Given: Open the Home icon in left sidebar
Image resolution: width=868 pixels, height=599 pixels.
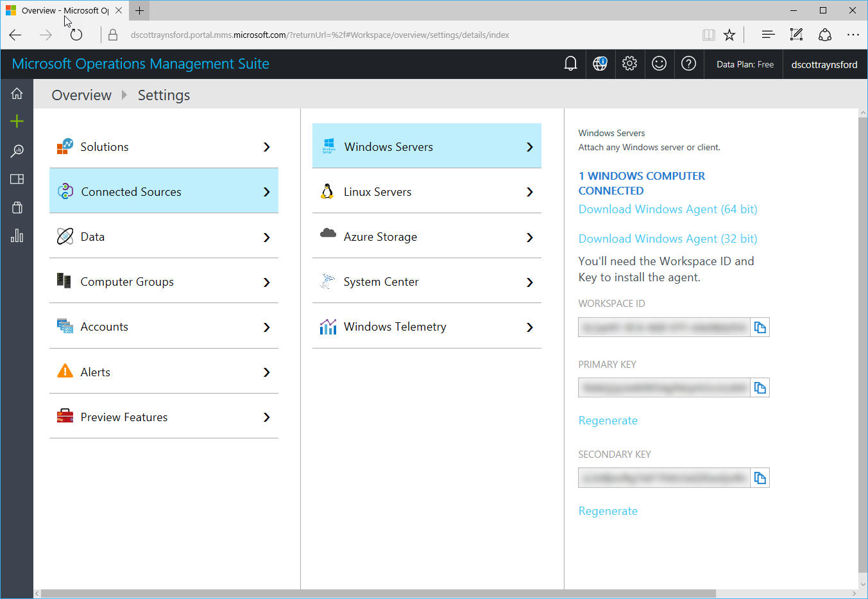Looking at the screenshot, I should (x=17, y=94).
